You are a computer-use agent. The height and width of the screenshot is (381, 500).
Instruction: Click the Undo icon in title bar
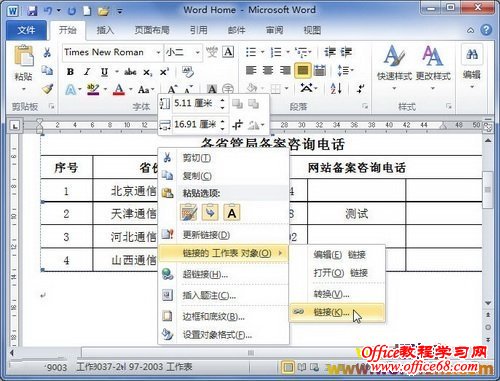point(48,11)
